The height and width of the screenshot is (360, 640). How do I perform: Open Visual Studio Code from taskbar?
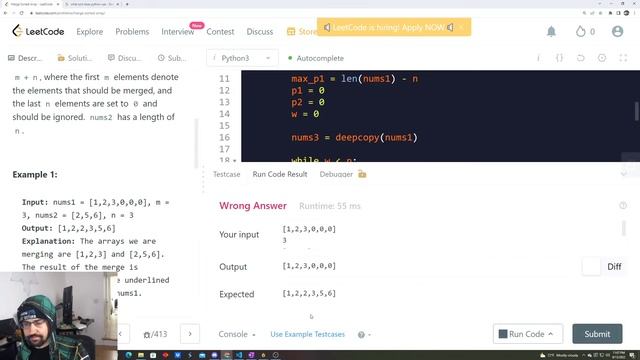coord(239,355)
